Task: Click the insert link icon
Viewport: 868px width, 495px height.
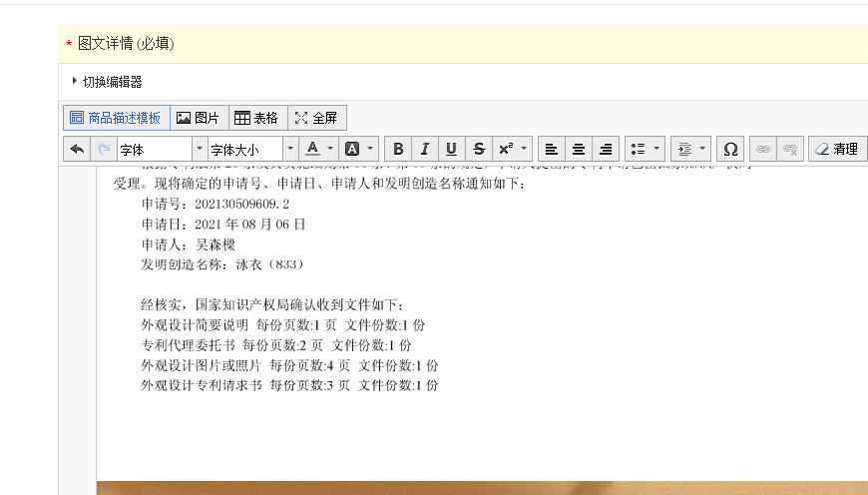Action: pyautogui.click(x=763, y=149)
